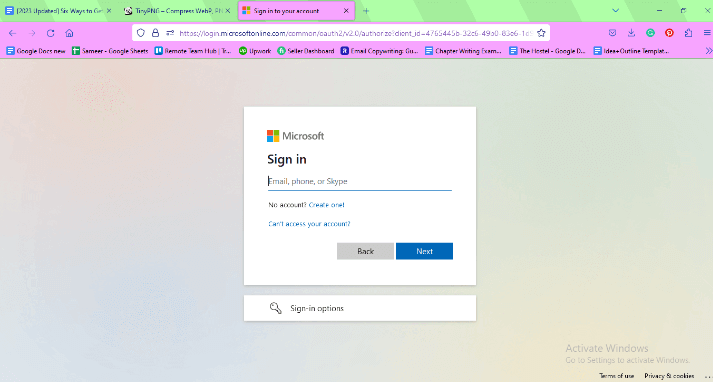This screenshot has height=382, width=713.
Task: Click the Microsoft logo
Action: pos(295,136)
